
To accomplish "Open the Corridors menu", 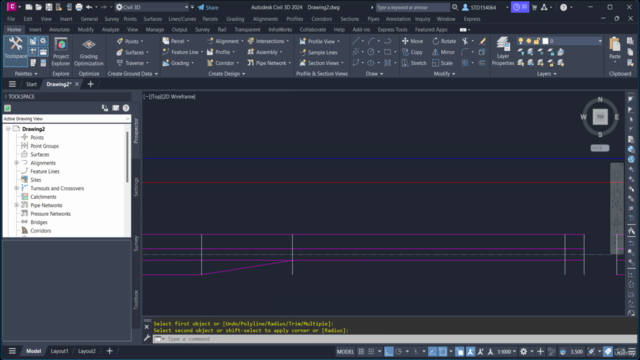I will [322, 19].
